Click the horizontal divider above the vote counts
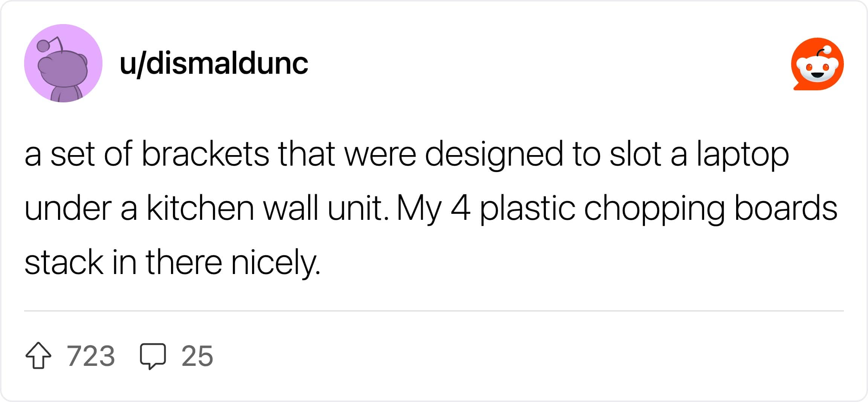 pyautogui.click(x=434, y=311)
